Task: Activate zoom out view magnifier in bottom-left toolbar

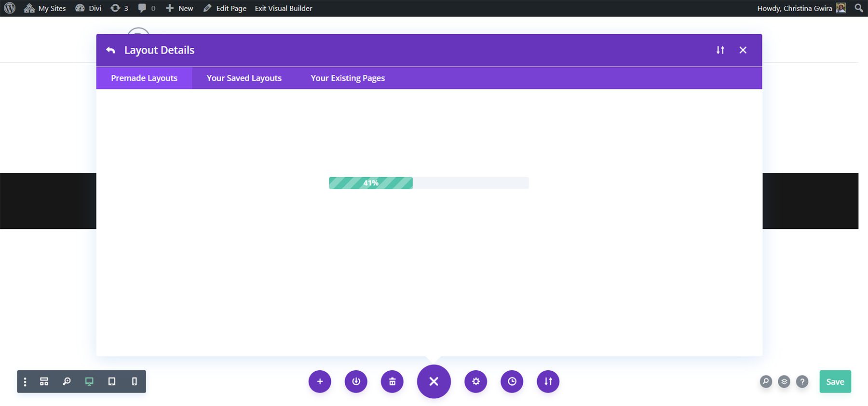Action: 67,381
